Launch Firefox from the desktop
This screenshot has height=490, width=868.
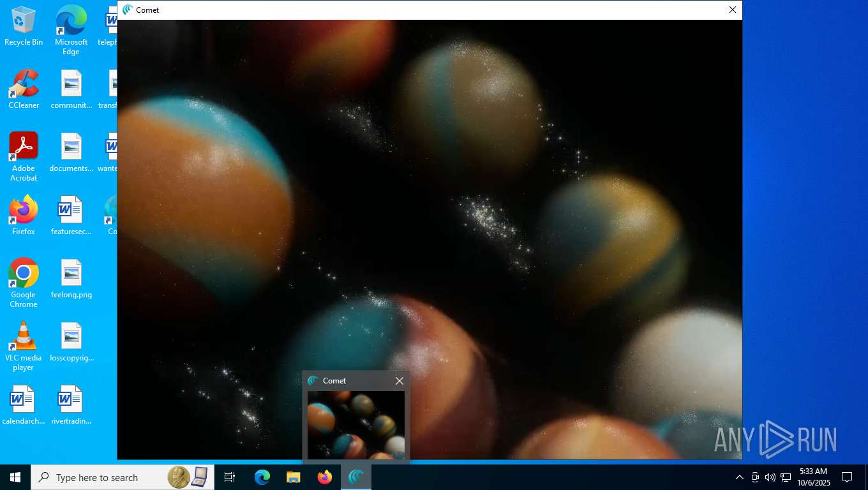tap(24, 216)
